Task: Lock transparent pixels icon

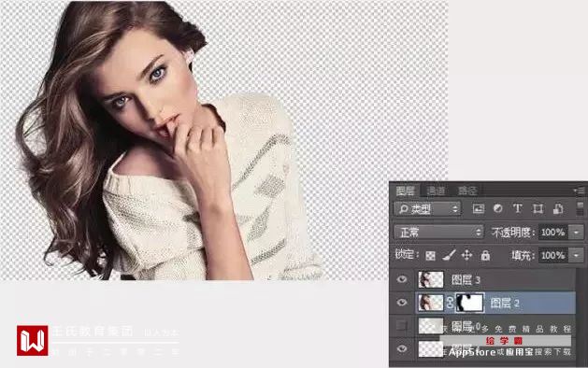Action: (x=431, y=256)
